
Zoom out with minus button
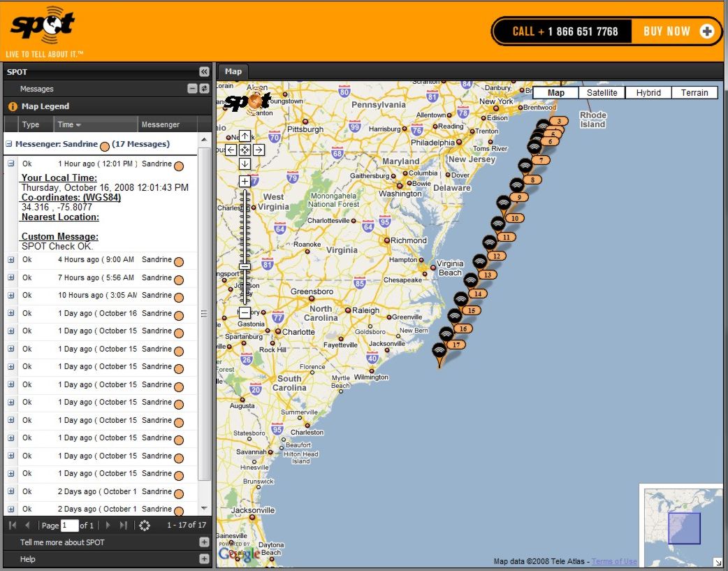click(245, 312)
